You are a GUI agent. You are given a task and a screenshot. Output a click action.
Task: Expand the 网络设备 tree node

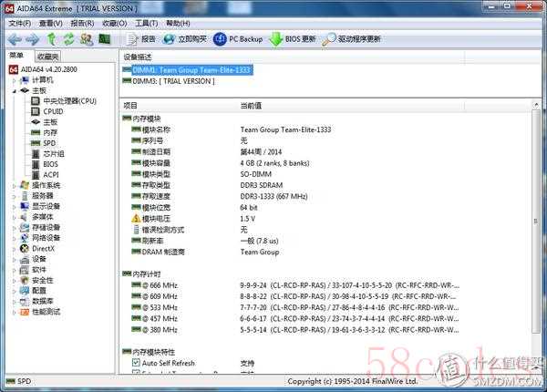[14, 239]
